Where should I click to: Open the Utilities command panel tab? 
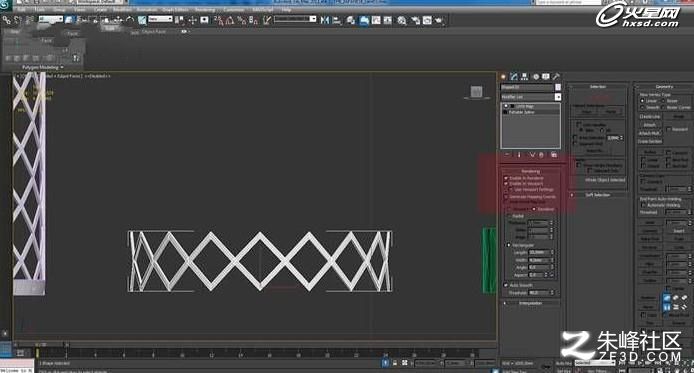coord(556,77)
